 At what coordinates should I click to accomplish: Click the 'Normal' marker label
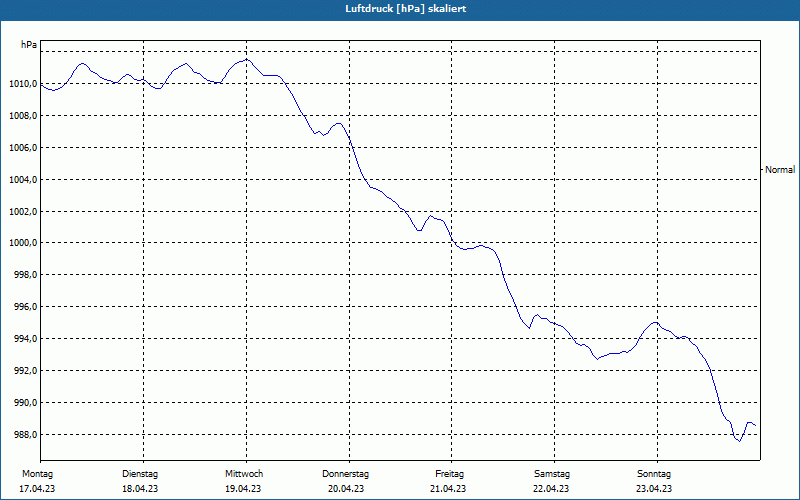tap(780, 170)
